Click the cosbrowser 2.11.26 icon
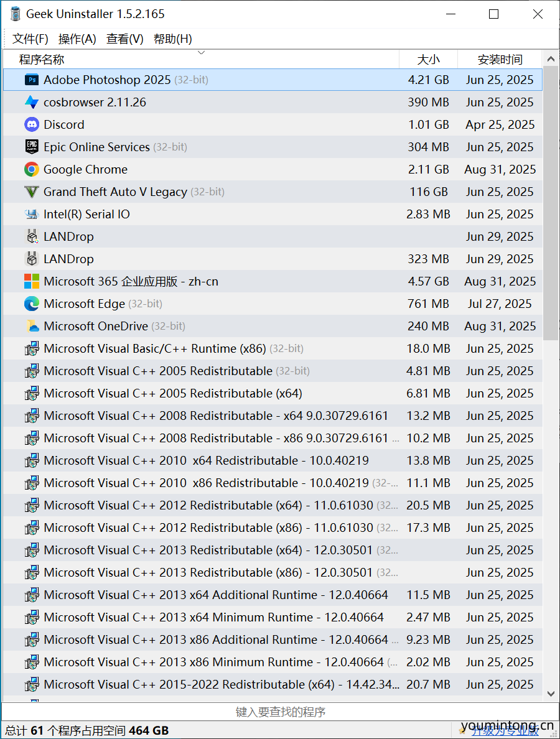This screenshot has height=739, width=560. click(32, 102)
